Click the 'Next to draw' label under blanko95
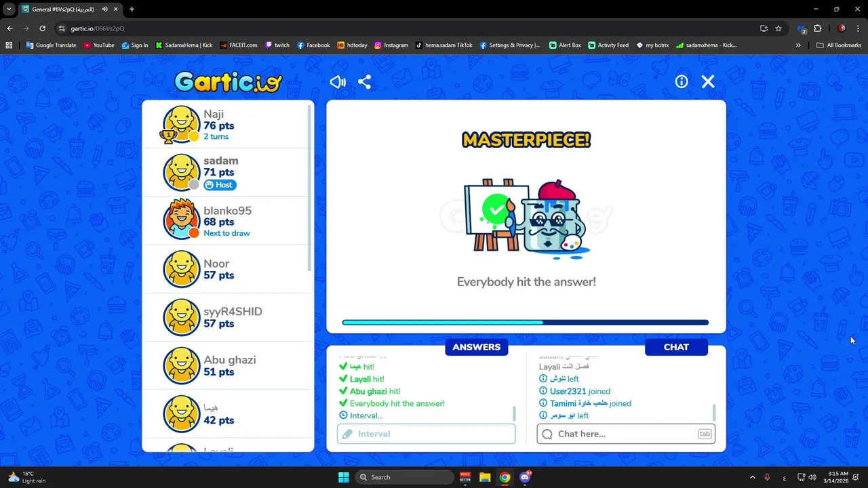 coord(226,233)
